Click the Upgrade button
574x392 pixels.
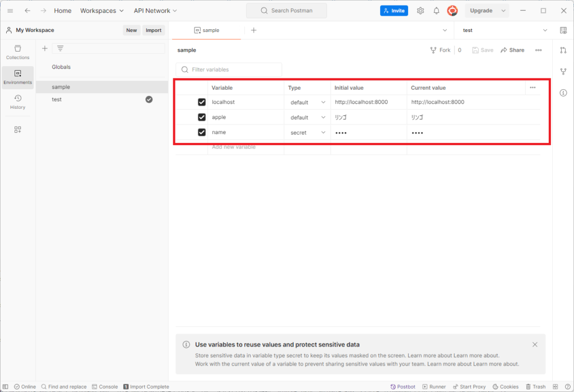click(x=481, y=11)
